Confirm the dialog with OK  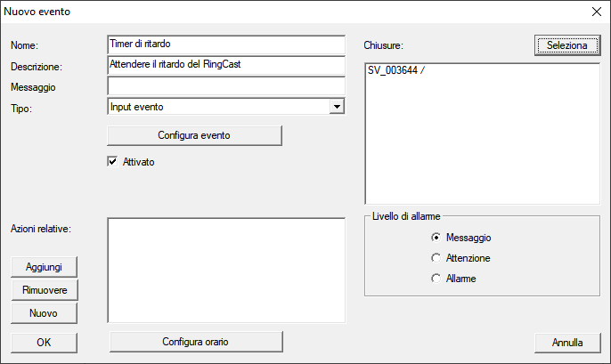[x=44, y=342]
